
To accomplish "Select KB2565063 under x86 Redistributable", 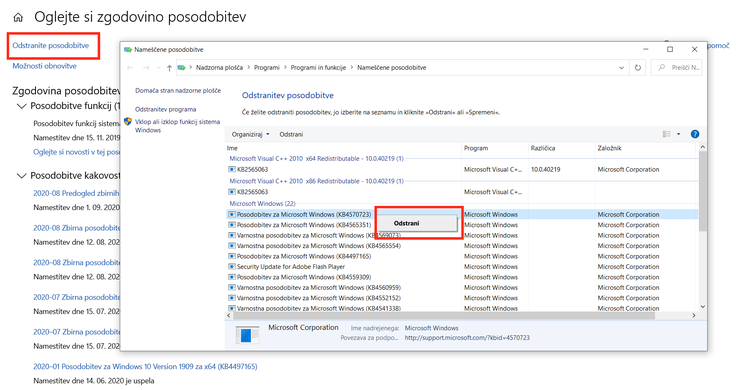I will click(252, 192).
